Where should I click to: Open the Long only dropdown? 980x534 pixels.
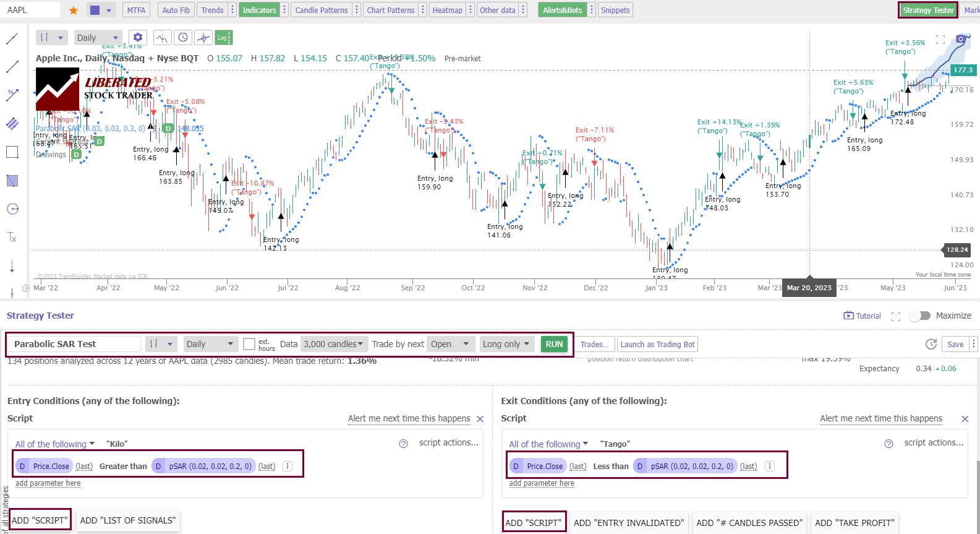tap(507, 344)
